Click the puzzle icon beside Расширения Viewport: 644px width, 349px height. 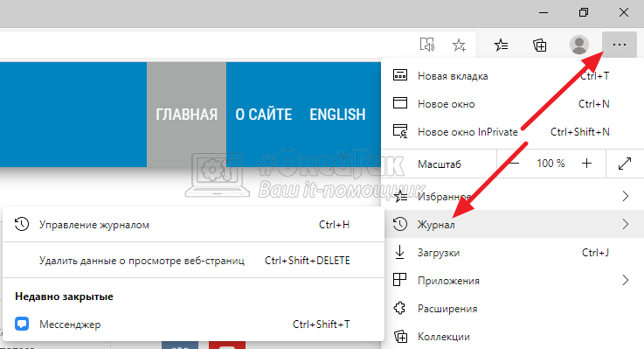399,308
